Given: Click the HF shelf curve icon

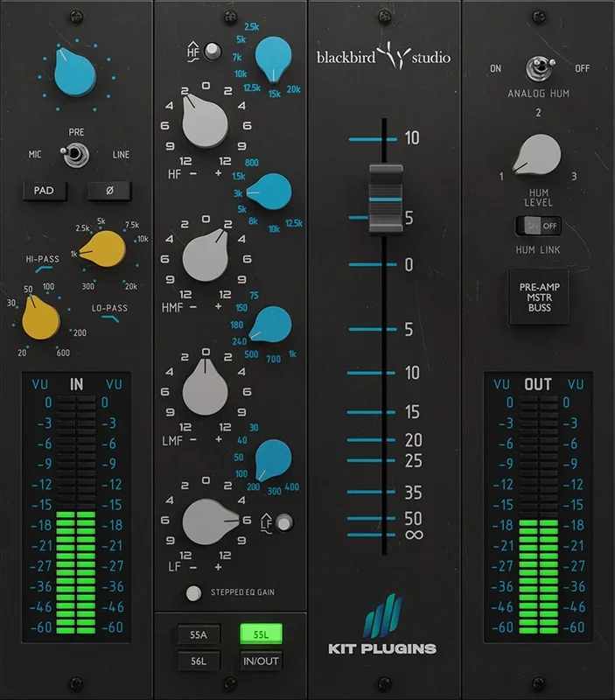Looking at the screenshot, I should (x=192, y=52).
